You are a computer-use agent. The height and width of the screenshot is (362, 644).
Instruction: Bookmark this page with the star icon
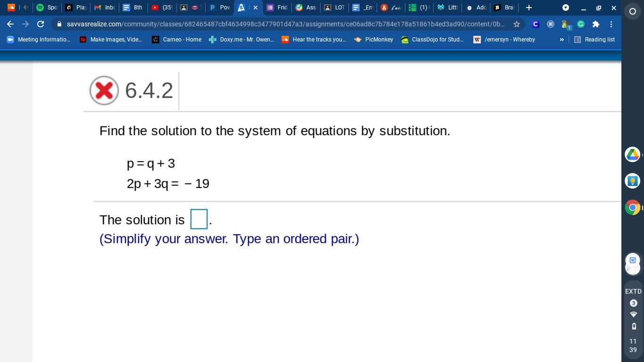tap(517, 24)
